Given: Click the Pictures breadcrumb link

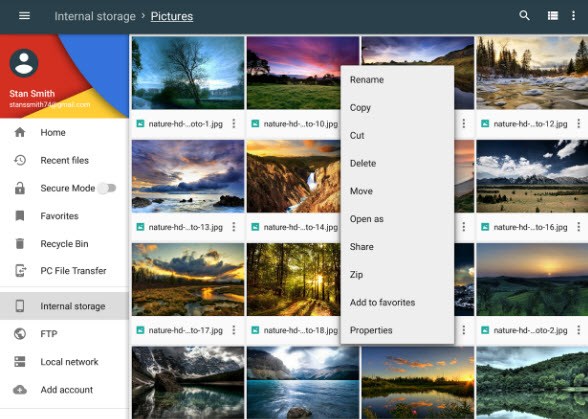Looking at the screenshot, I should tap(172, 16).
